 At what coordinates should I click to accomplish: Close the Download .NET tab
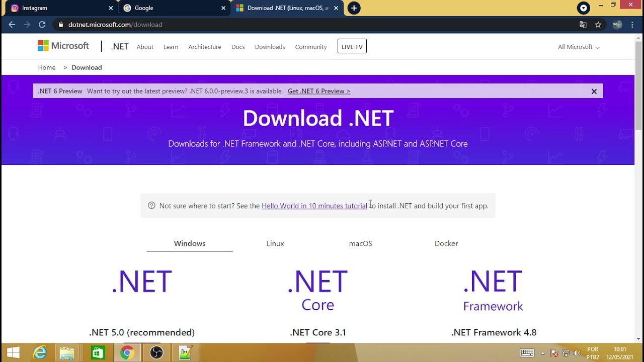point(336,8)
